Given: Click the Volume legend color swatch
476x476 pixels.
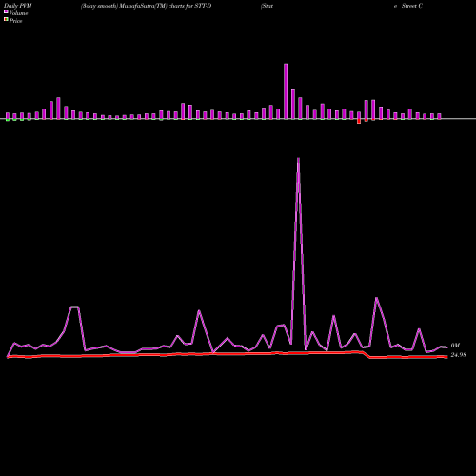Looking at the screenshot, I should click(6, 11).
